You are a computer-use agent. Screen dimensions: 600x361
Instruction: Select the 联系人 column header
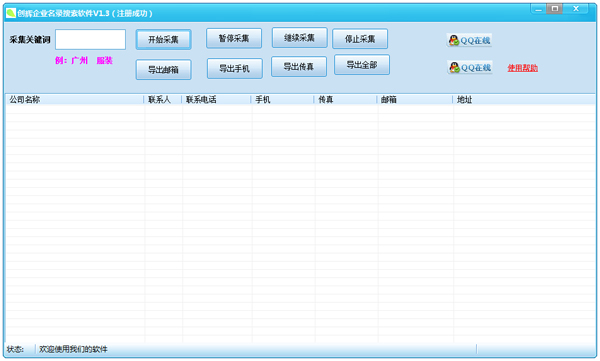click(x=163, y=100)
